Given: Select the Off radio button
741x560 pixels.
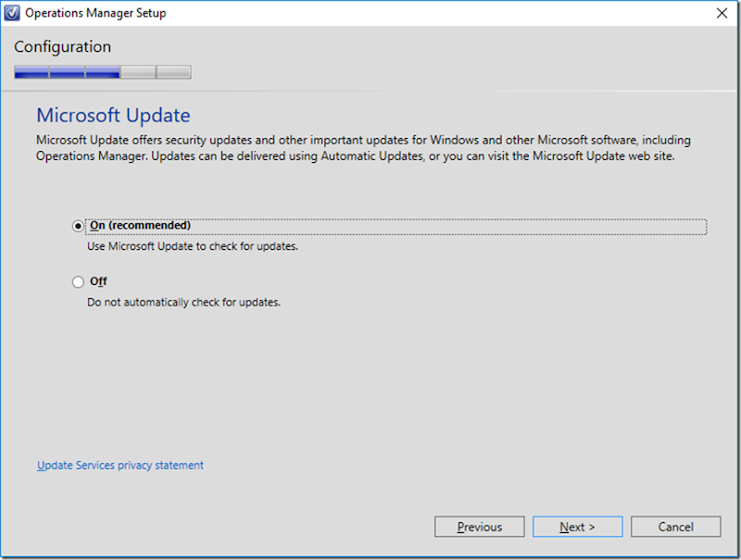Looking at the screenshot, I should [78, 282].
